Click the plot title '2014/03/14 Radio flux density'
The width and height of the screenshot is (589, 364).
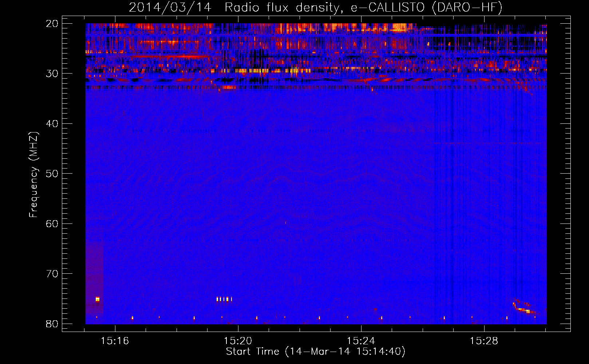[x=236, y=7]
